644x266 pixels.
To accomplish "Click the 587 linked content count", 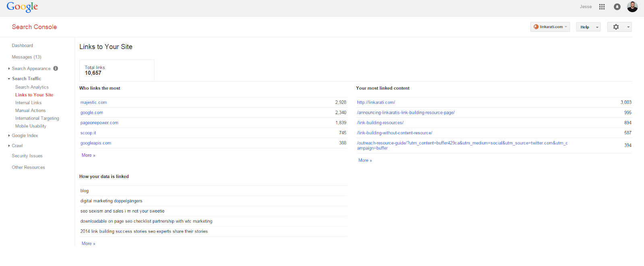I will (628, 133).
